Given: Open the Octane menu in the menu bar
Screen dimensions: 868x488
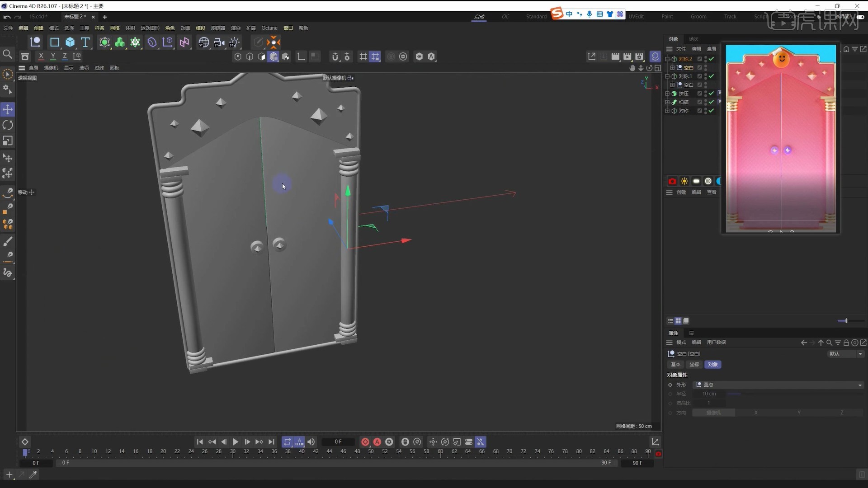Looking at the screenshot, I should (269, 28).
